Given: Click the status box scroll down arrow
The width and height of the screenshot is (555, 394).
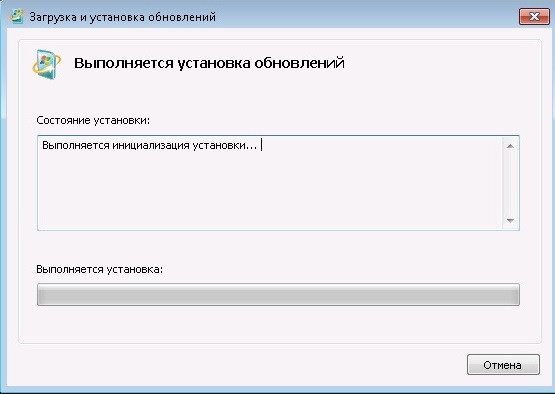Looking at the screenshot, I should click(x=510, y=220).
